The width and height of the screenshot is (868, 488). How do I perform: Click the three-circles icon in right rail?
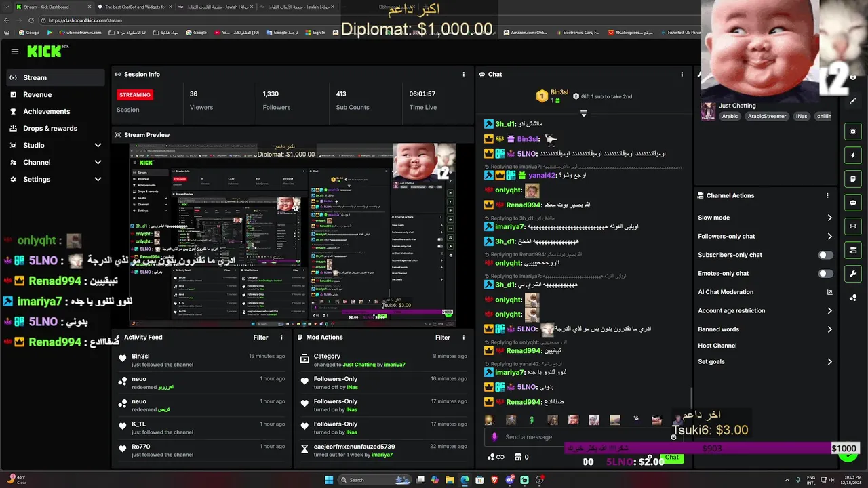[x=853, y=298]
